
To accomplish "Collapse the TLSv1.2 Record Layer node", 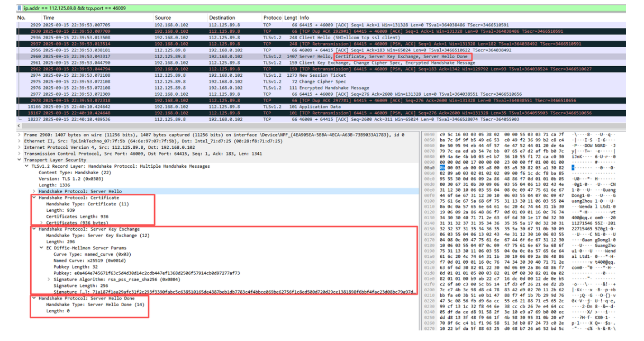I will point(27,166).
